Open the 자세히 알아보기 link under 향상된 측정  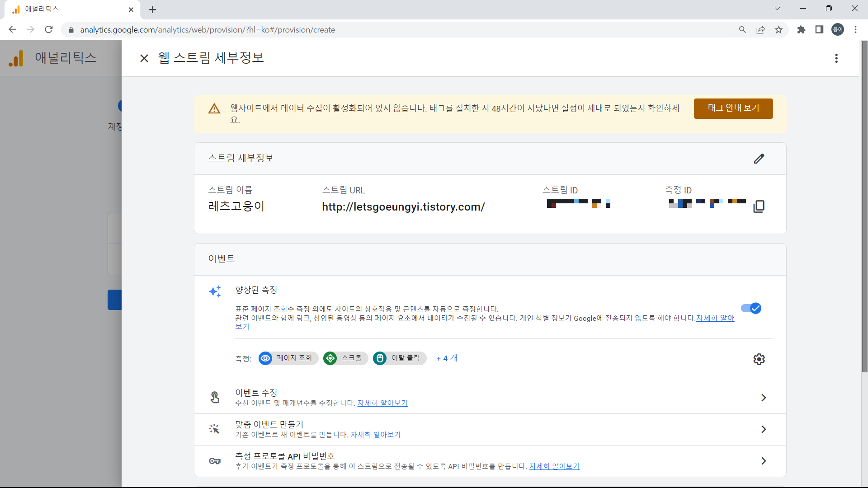(714, 318)
